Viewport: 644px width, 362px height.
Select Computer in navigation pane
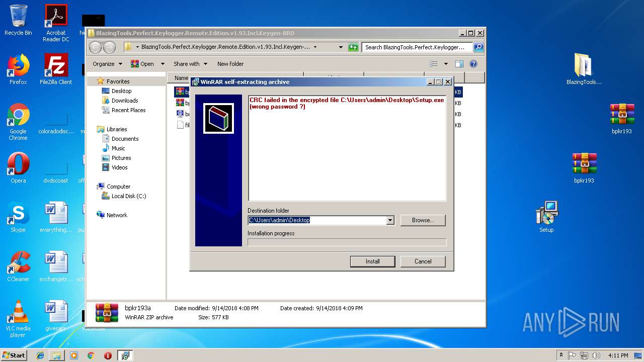118,187
